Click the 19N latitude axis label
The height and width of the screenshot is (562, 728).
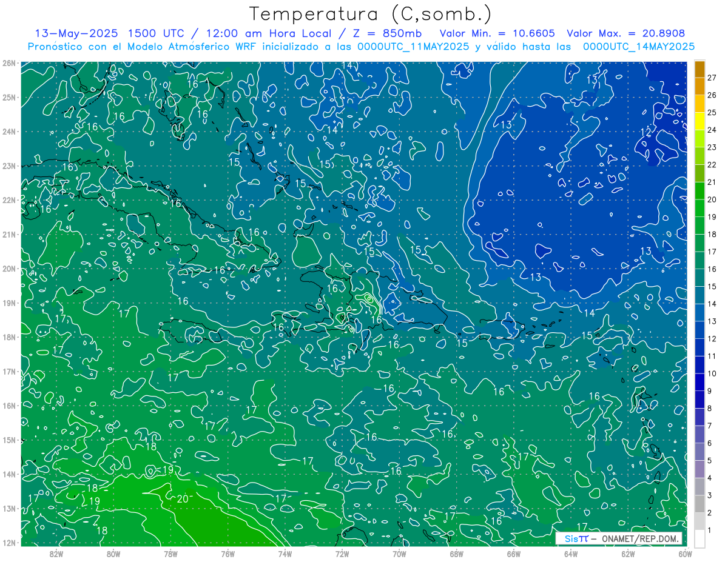pyautogui.click(x=8, y=303)
